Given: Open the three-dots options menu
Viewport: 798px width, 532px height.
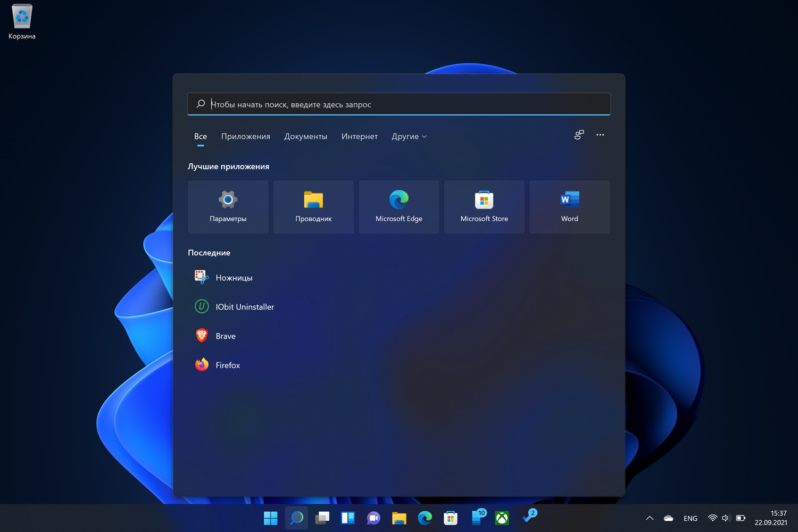Looking at the screenshot, I should [x=600, y=135].
